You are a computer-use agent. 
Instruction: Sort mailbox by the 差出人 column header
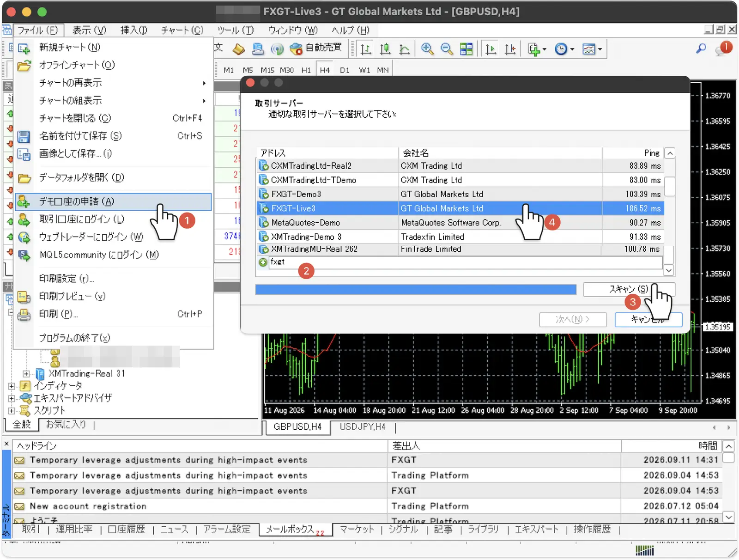pyautogui.click(x=504, y=446)
